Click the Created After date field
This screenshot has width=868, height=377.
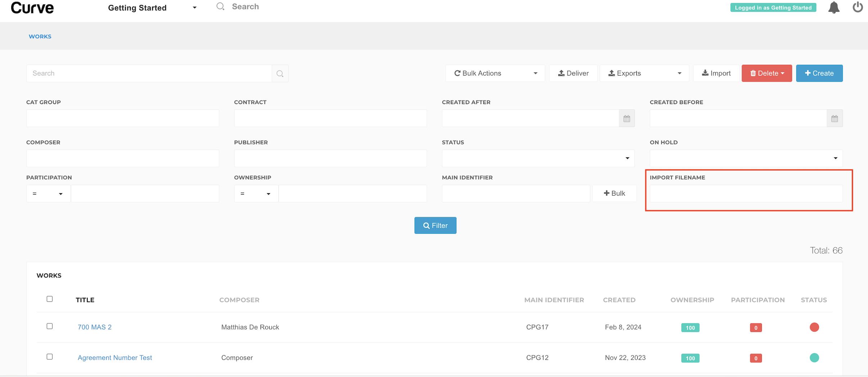(x=530, y=118)
